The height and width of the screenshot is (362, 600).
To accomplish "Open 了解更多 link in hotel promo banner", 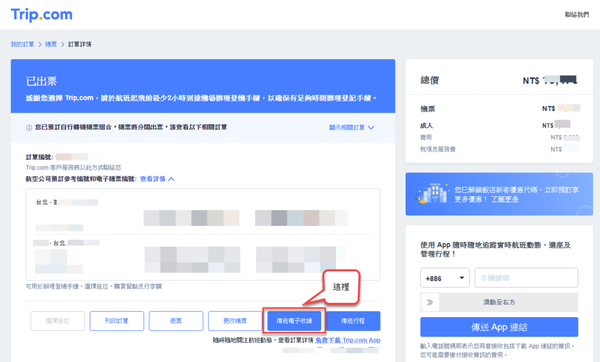I will [x=505, y=199].
